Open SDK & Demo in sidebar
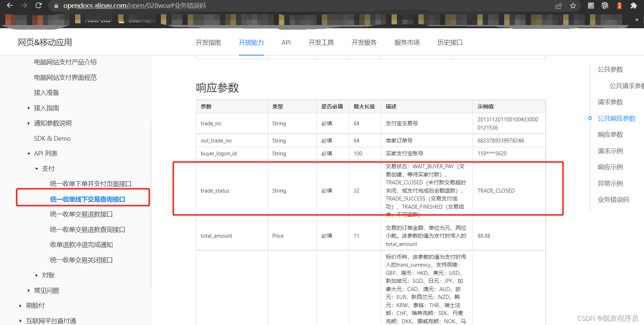 pos(52,139)
